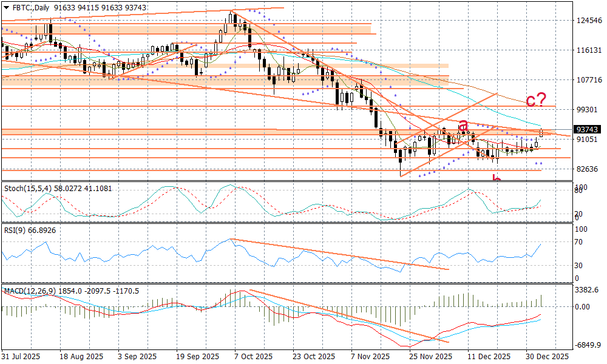Click the 18 Aug 2025 date label
This screenshot has height=364, width=607.
81,356
